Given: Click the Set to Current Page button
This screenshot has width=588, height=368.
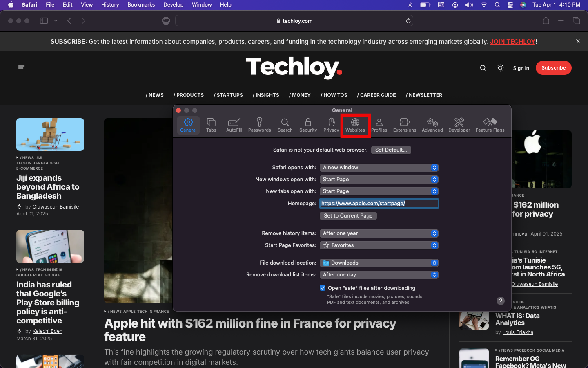Looking at the screenshot, I should (x=348, y=216).
